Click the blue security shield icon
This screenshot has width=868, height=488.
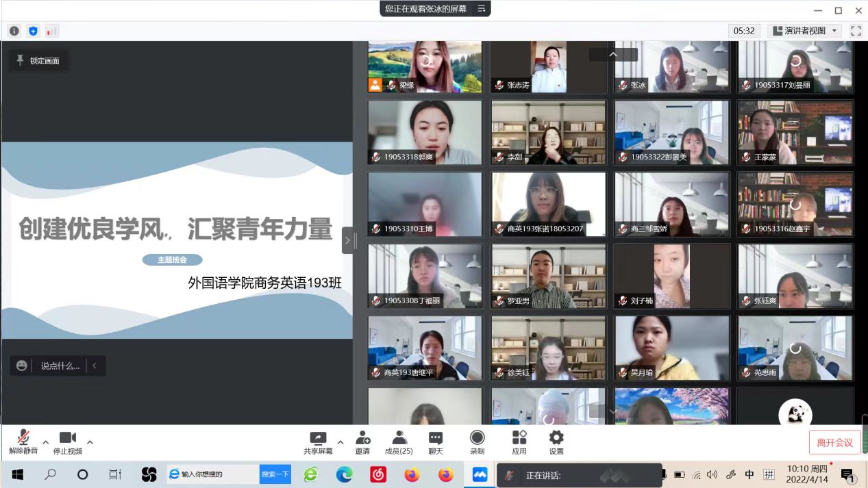tap(33, 31)
